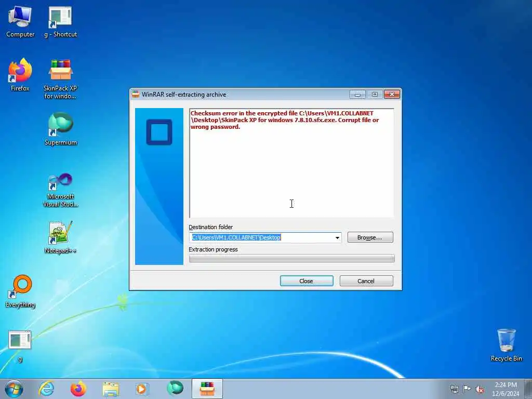The image size is (532, 399).
Task: Open Windows Explorer from the taskbar
Action: [111, 389]
